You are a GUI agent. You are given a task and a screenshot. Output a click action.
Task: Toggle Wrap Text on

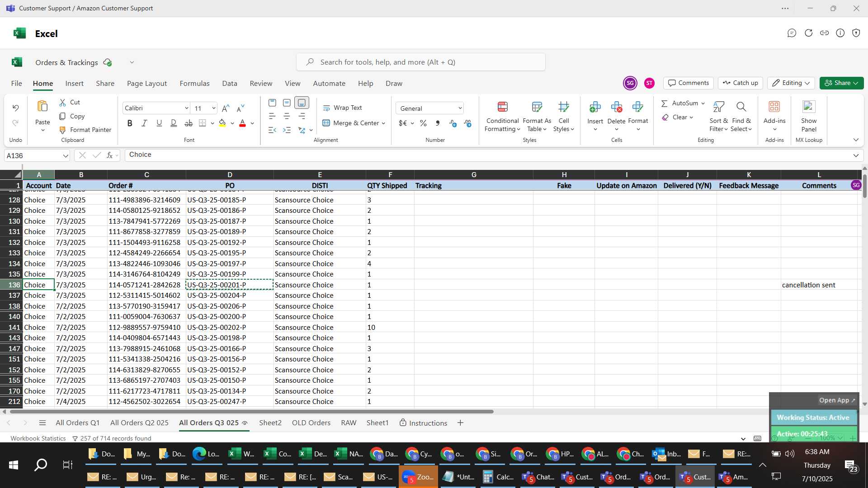click(x=342, y=108)
